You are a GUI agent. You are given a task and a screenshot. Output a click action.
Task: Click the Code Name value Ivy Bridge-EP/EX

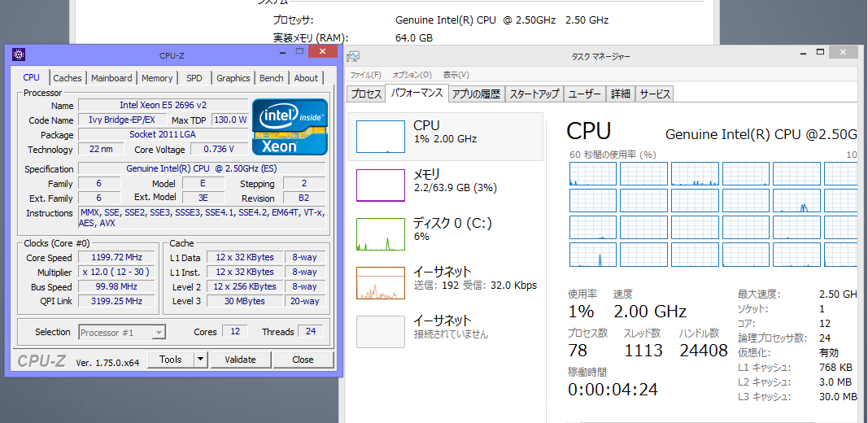120,120
